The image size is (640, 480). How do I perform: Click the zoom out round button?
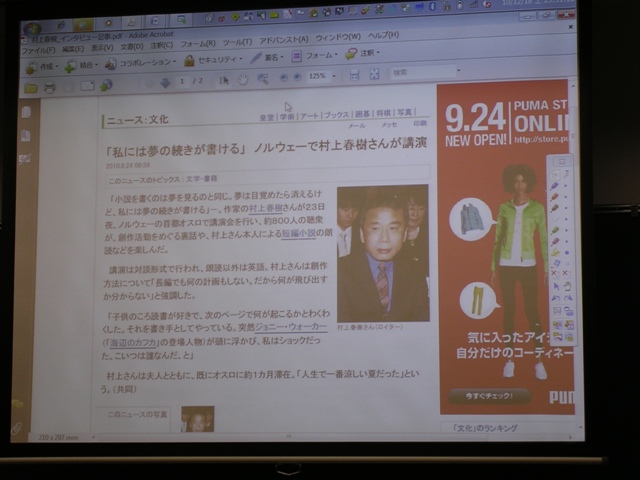[283, 78]
